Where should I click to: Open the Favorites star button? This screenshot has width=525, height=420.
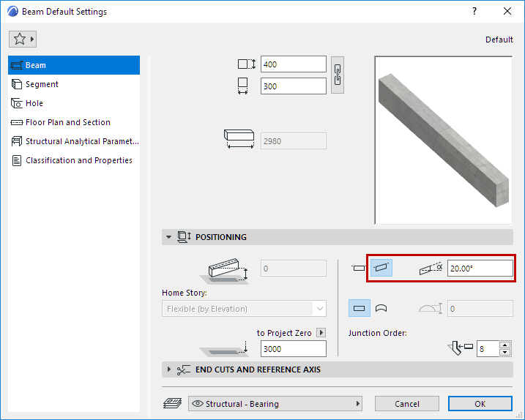point(23,40)
